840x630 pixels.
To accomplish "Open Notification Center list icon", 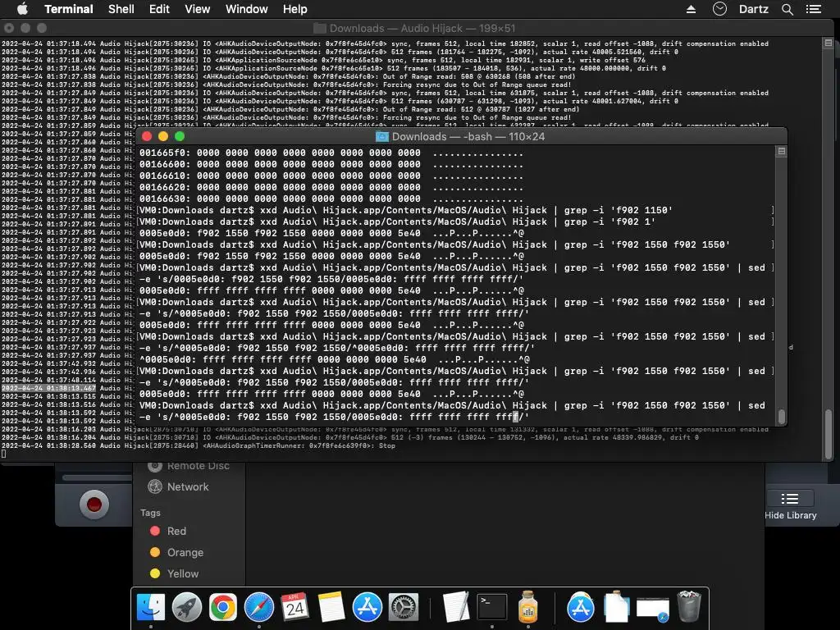I will click(x=814, y=9).
